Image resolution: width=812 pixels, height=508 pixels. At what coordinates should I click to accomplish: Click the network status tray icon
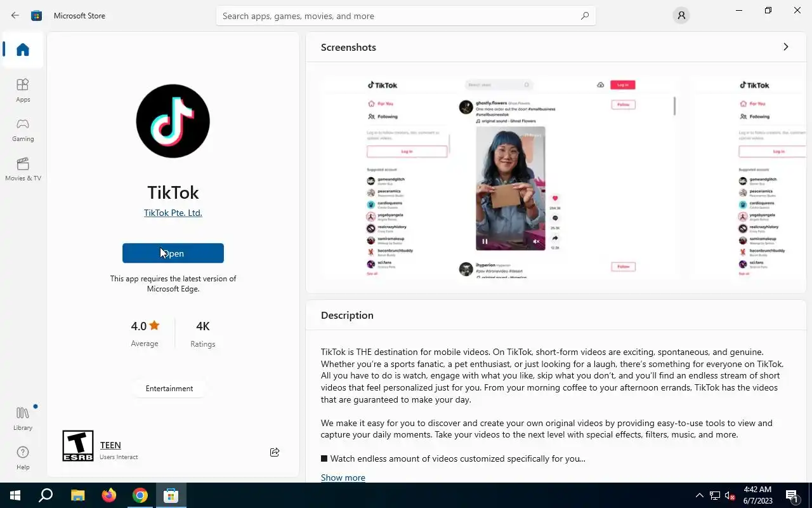[715, 495]
